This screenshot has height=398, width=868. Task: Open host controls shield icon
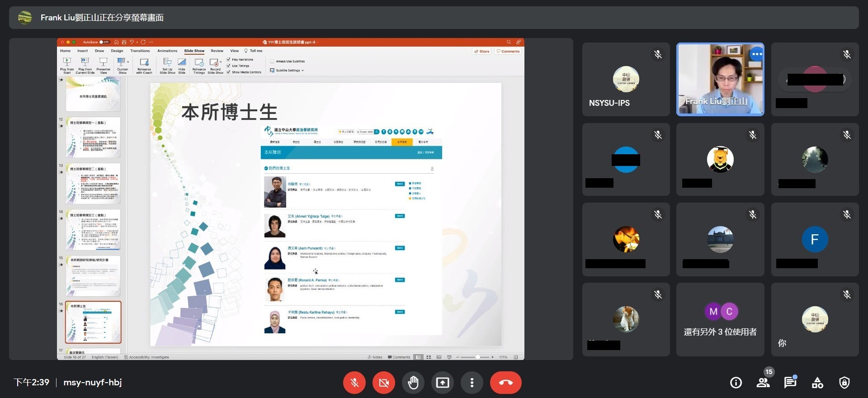(844, 383)
